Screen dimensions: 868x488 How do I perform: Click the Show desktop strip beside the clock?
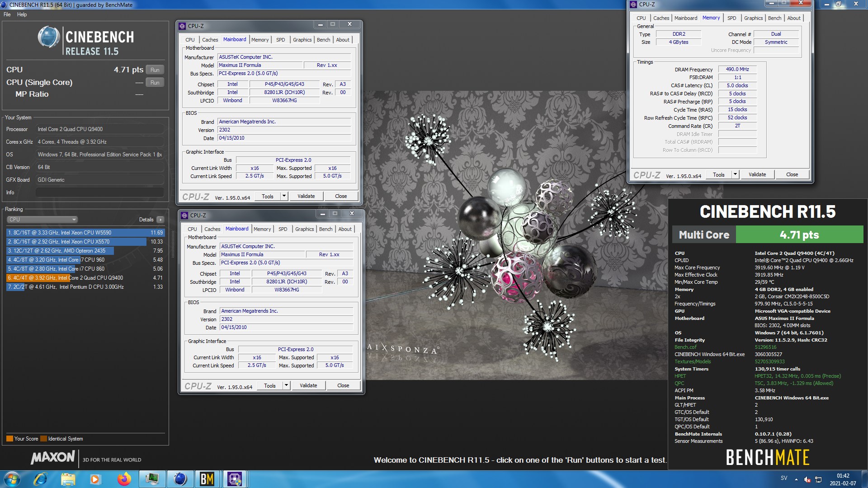click(x=864, y=479)
